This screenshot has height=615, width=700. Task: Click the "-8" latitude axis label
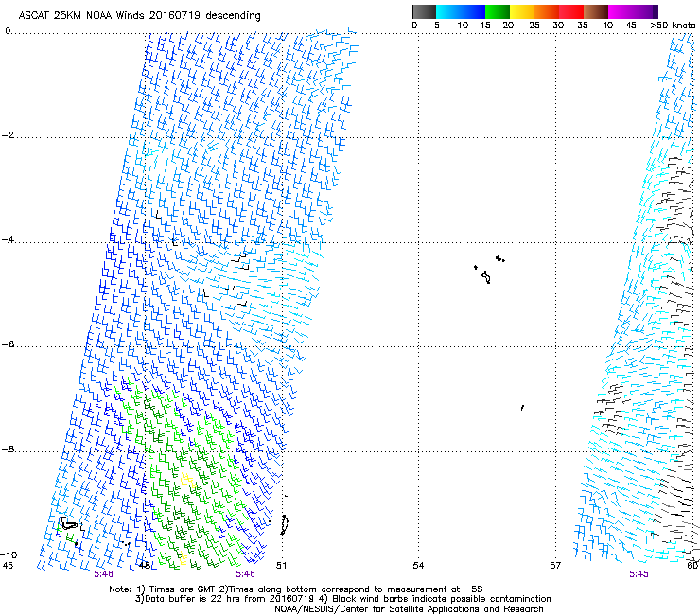click(x=8, y=449)
